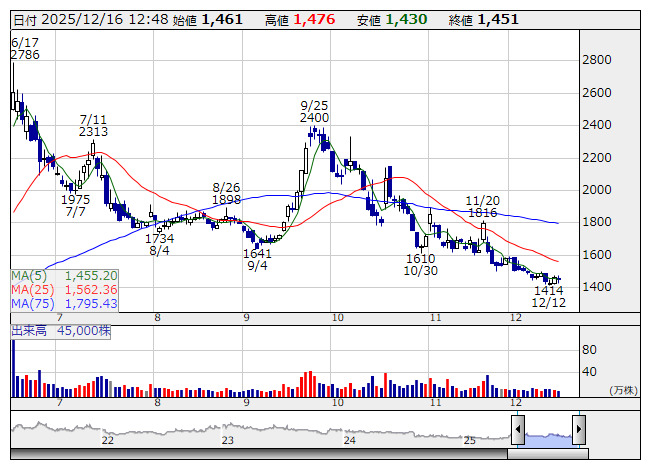The image size is (653, 470).
Task: Click the 11/20 high label 1816
Action: click(x=482, y=213)
